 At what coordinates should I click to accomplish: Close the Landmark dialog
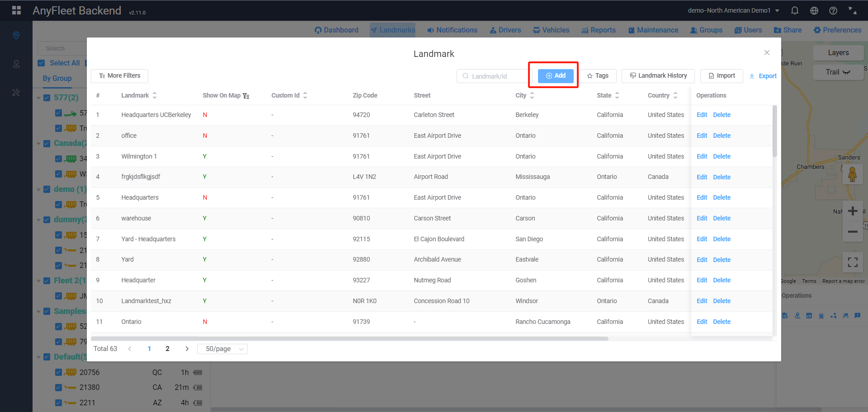(767, 52)
